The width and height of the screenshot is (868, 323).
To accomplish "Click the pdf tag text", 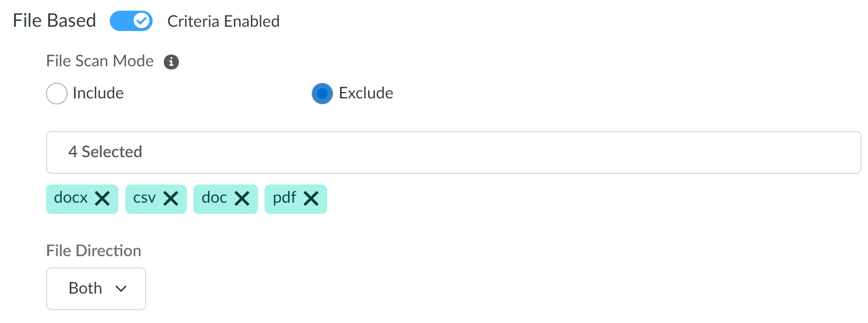I will pyautogui.click(x=284, y=198).
